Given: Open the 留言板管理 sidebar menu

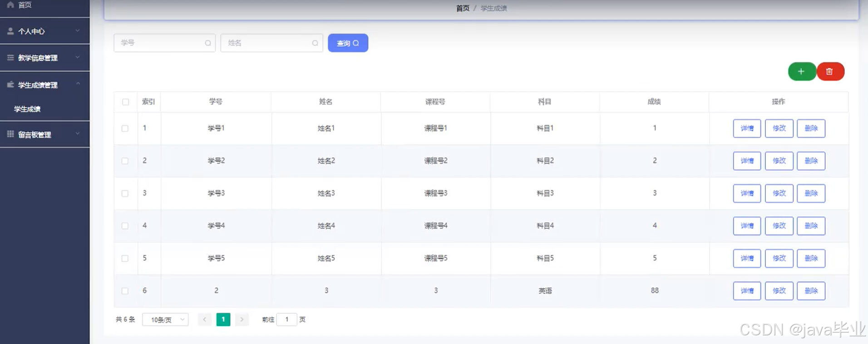Looking at the screenshot, I should pos(44,134).
